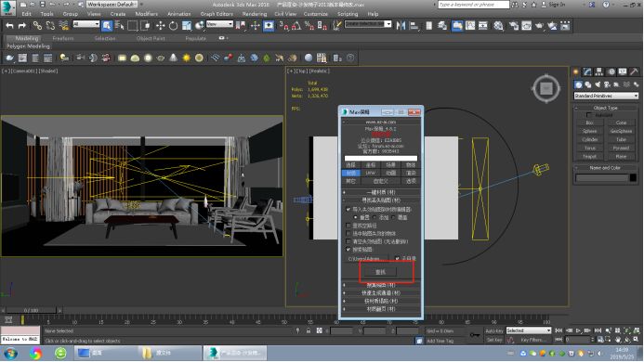The height and width of the screenshot is (362, 644).
Task: Toggle the second checkbox in the plugin panel
Action: [x=348, y=226]
